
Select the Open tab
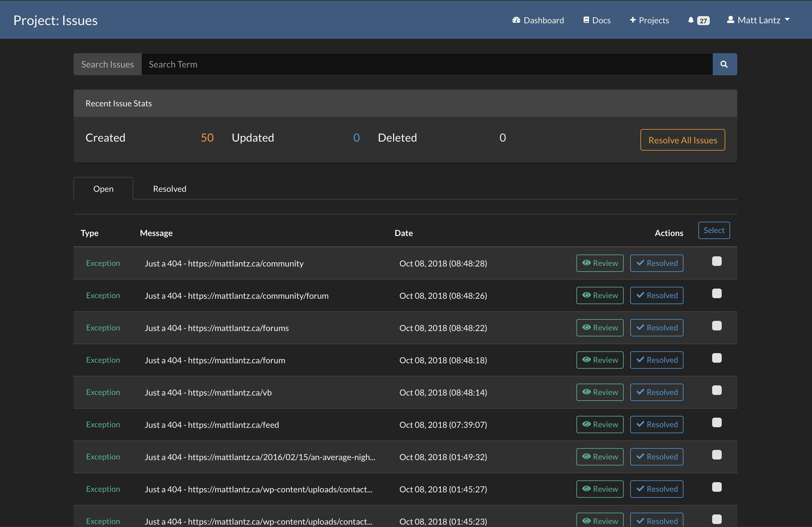[103, 189]
